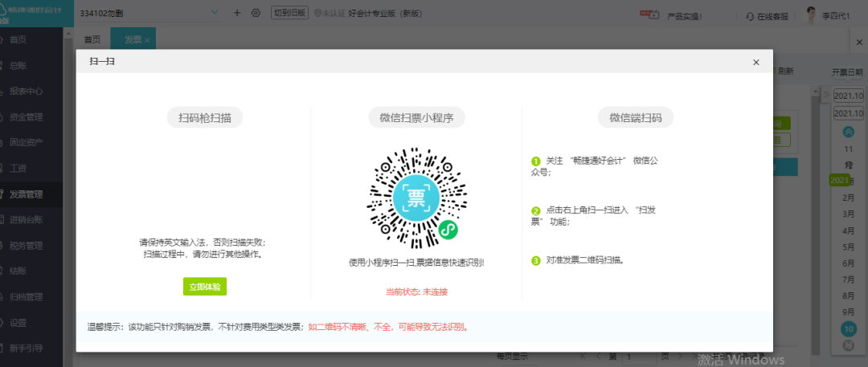Click the 立即体验 button
868x367 pixels.
205,287
